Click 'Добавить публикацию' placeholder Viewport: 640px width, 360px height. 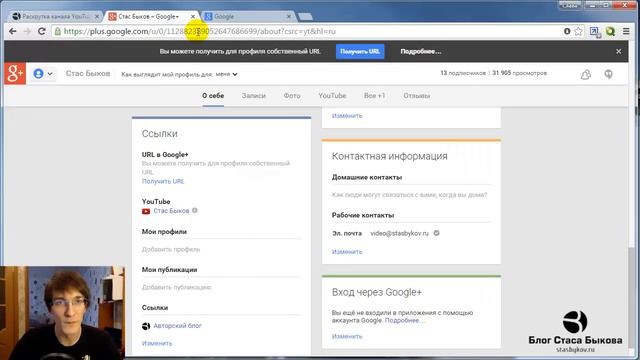176,287
